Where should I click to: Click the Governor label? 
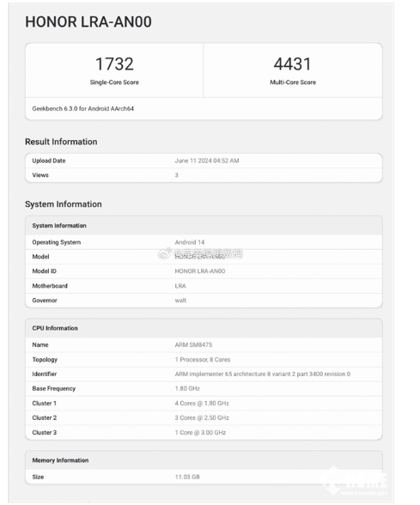45,301
